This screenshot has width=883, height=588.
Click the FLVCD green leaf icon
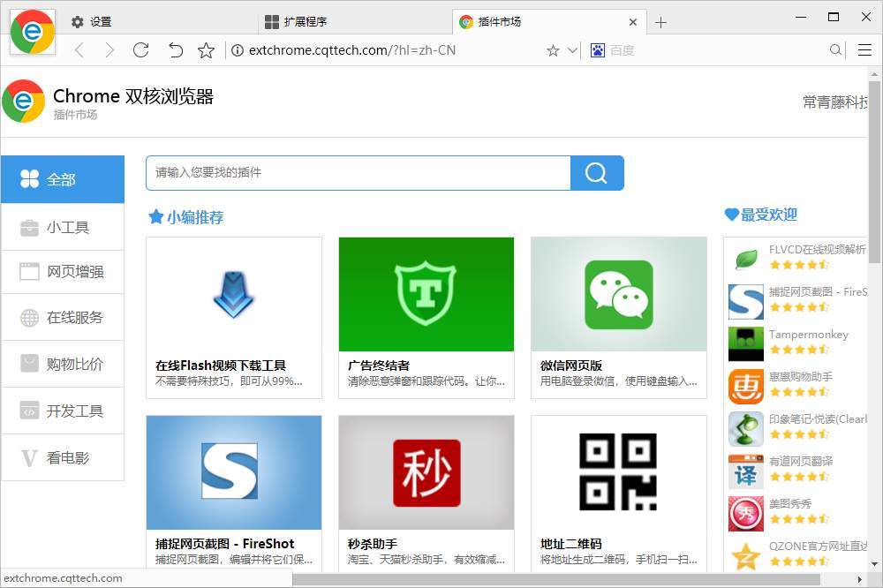(745, 259)
